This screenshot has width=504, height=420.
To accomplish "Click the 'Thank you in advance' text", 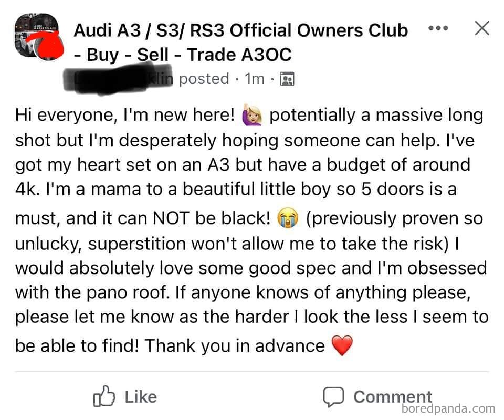I will 235,346.
